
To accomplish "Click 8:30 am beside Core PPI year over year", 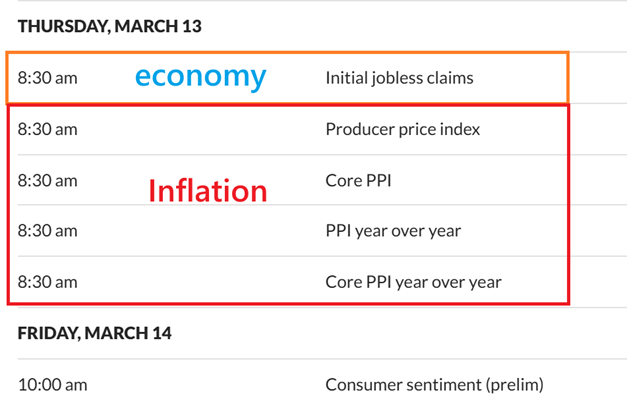I will [x=47, y=282].
